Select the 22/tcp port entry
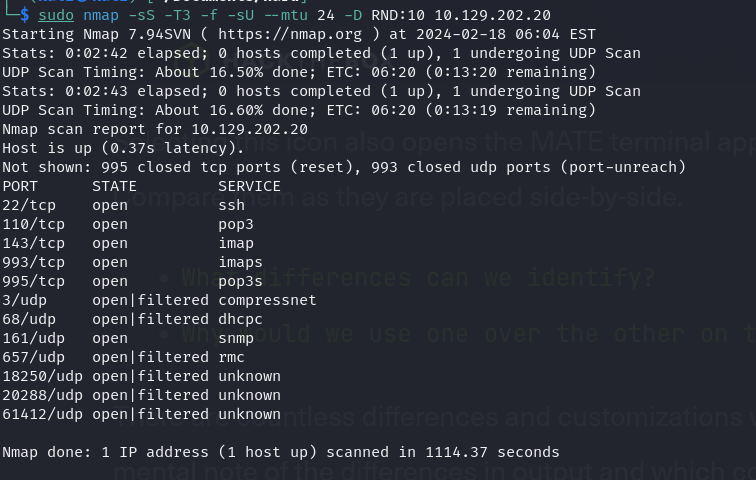756x480 pixels. 29,205
